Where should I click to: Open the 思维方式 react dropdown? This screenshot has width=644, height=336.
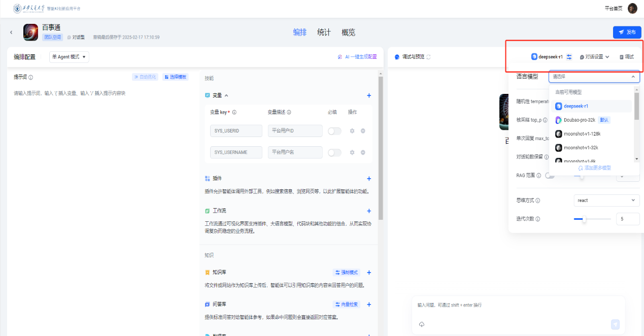click(606, 200)
